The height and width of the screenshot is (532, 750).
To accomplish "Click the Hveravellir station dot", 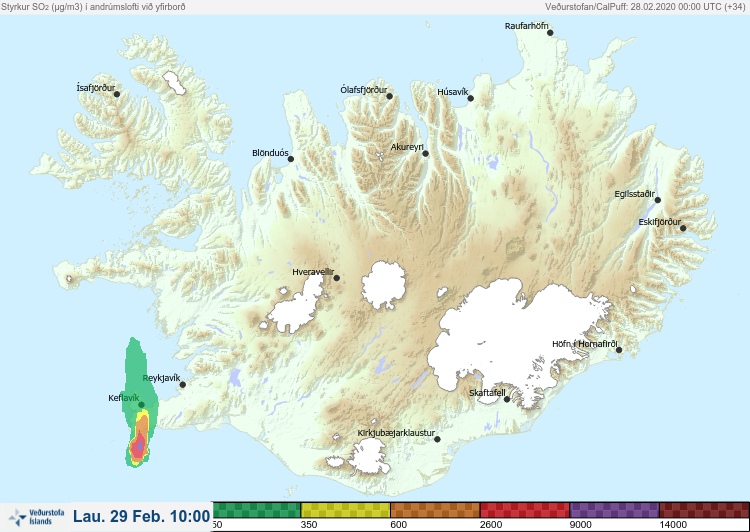I will (336, 278).
